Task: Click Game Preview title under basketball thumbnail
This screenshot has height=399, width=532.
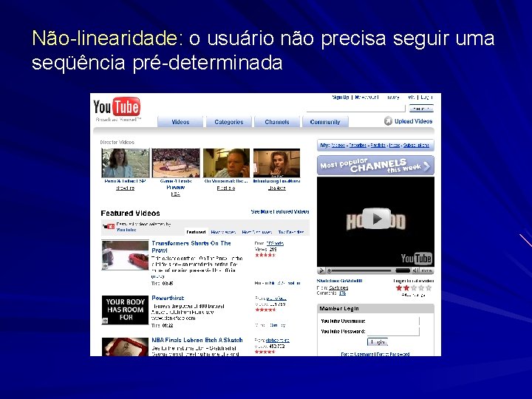Action: [x=176, y=184]
